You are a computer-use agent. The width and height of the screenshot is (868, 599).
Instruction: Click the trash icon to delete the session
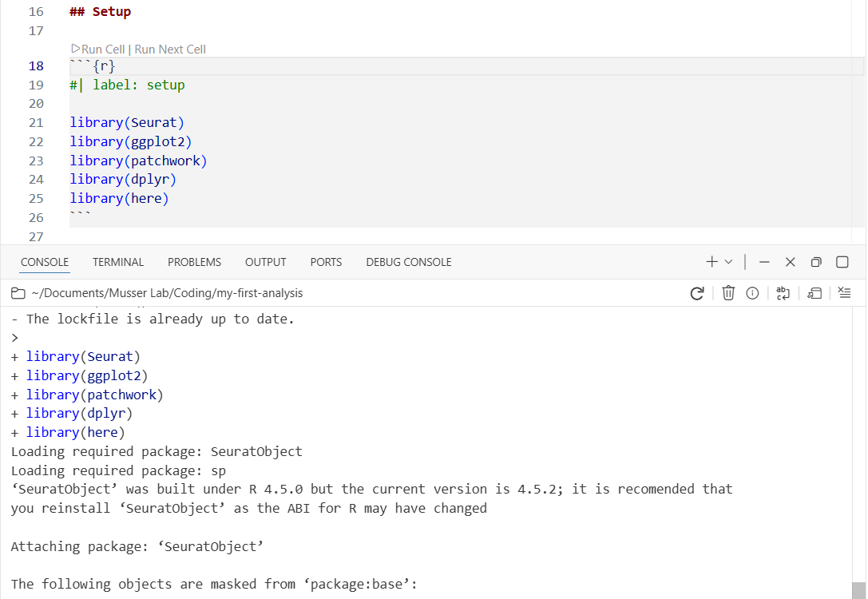[727, 293]
